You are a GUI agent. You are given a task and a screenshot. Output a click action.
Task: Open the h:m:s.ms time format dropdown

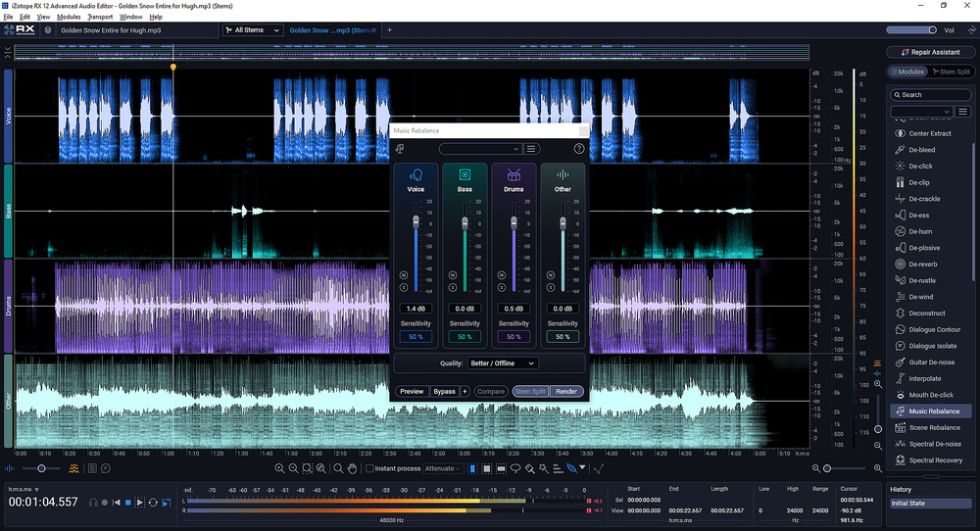(x=24, y=489)
